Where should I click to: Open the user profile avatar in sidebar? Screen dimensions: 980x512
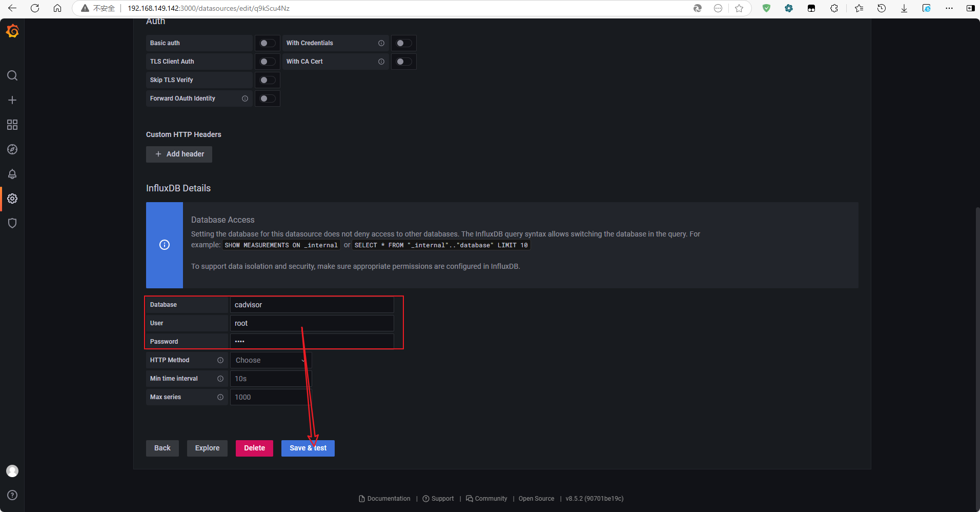pyautogui.click(x=12, y=471)
